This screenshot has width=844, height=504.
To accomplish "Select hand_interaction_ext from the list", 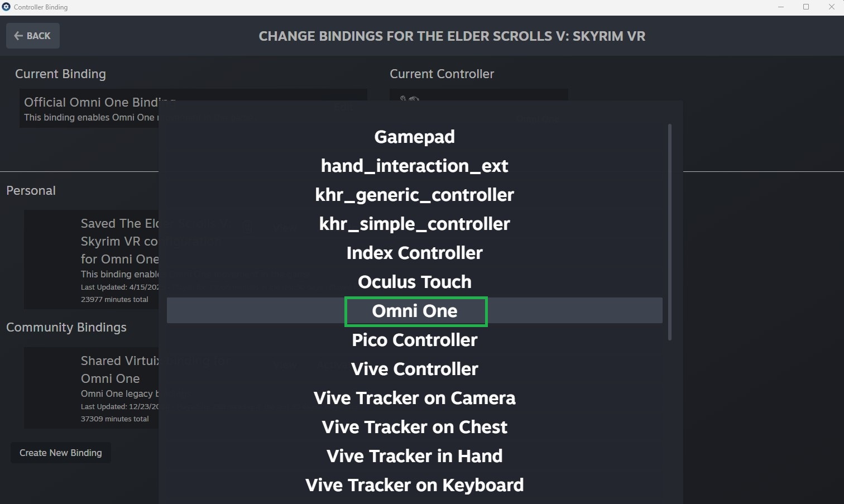I will tap(414, 166).
